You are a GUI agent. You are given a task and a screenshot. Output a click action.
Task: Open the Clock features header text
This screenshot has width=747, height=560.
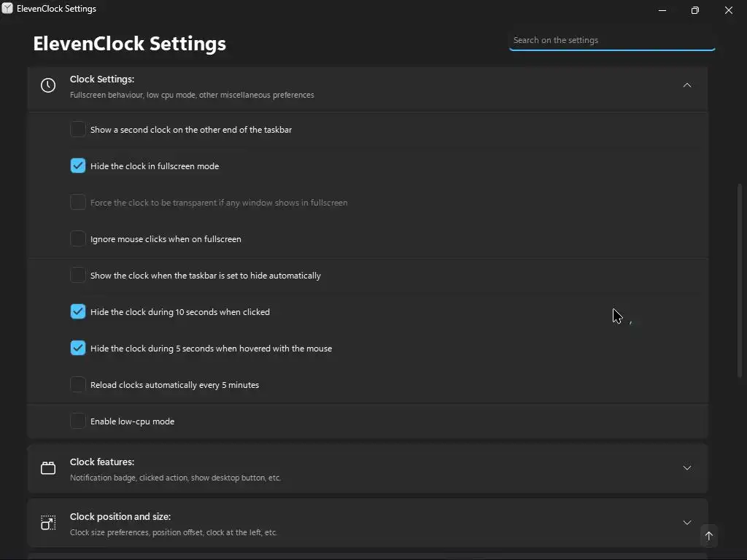[102, 462]
